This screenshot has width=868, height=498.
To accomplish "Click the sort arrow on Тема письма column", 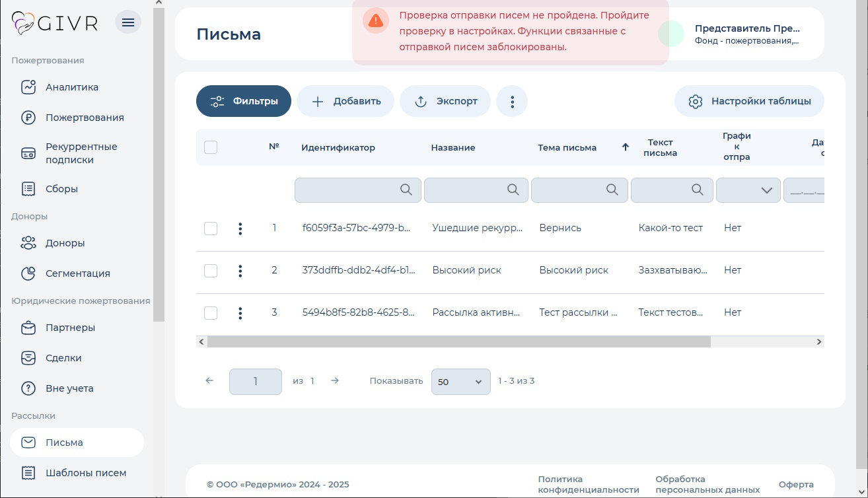I will pos(625,147).
